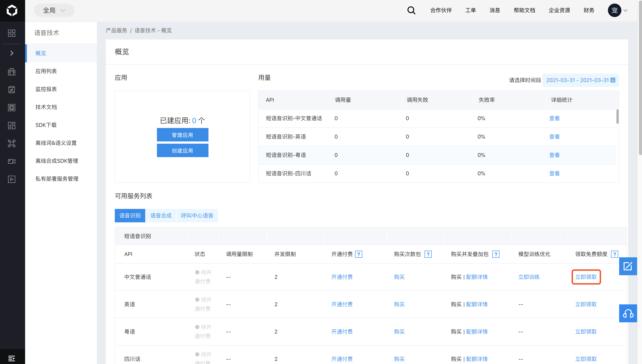Open 配额详情 for 粤语
Image resolution: width=642 pixels, height=364 pixels.
pos(477,332)
